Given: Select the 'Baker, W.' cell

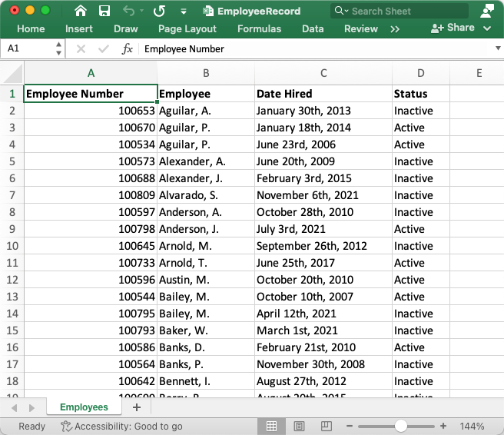Looking at the screenshot, I should 206,330.
